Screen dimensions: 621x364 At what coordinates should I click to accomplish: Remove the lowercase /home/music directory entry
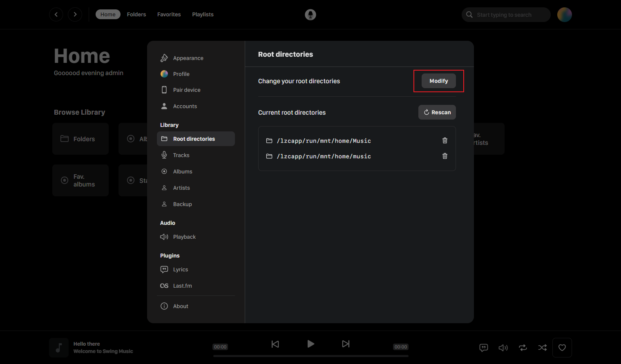445,156
